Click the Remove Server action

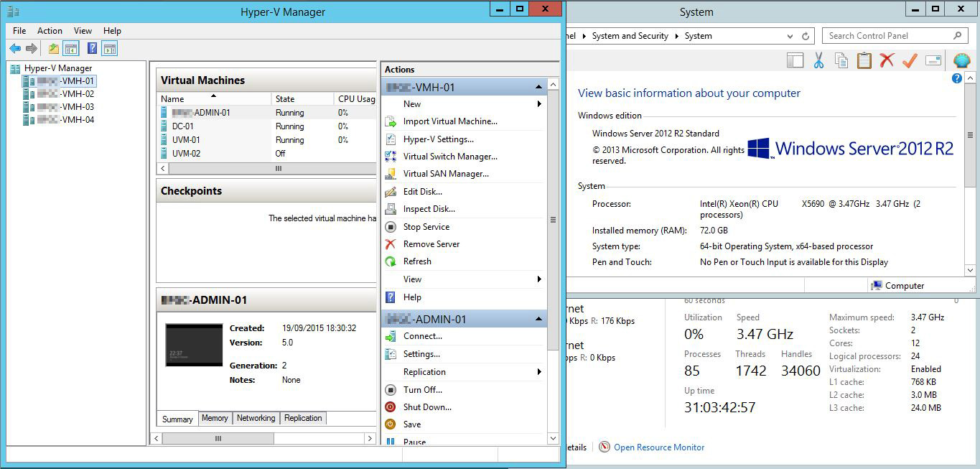(x=431, y=244)
